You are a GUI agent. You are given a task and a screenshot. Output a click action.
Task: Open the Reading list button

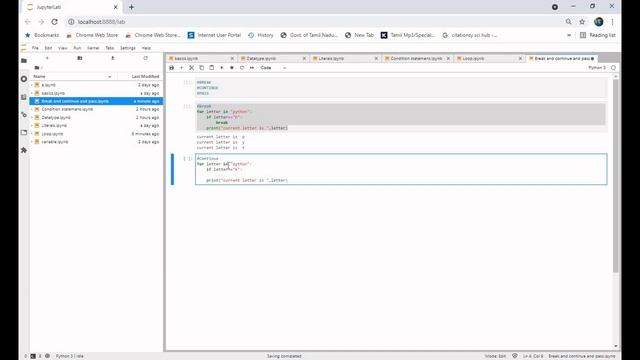click(598, 36)
